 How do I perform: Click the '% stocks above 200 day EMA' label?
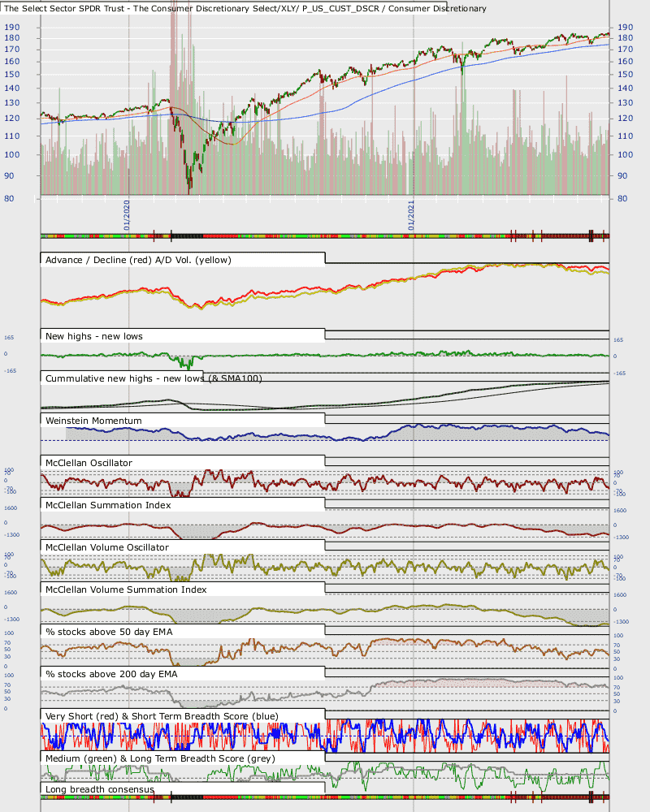[111, 674]
